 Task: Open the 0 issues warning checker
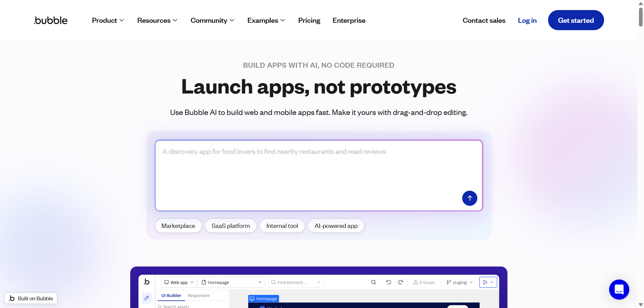424,282
